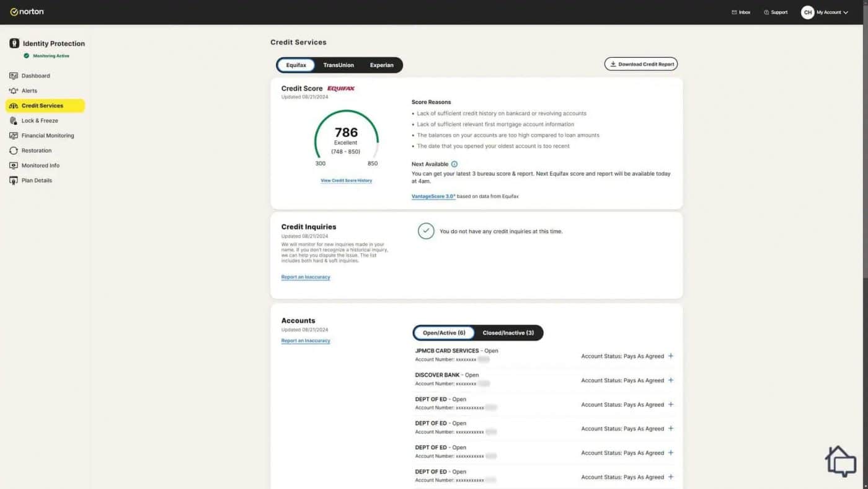Show Open/Active accounts
This screenshot has width=868, height=489.
444,333
